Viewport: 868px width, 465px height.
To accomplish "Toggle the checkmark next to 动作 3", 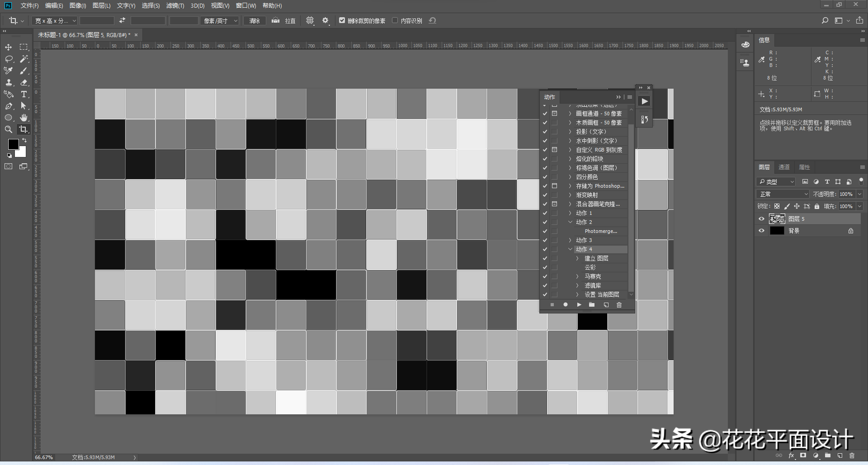I will pos(545,240).
